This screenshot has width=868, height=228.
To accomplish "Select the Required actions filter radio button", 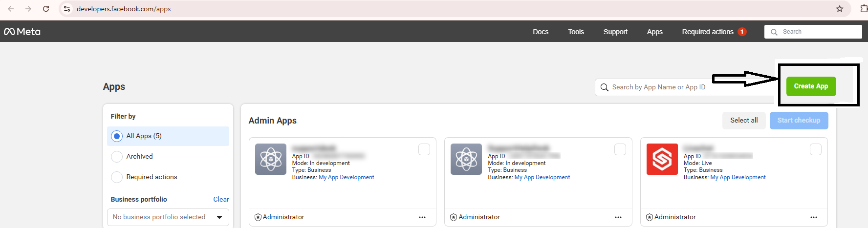I will pyautogui.click(x=117, y=177).
